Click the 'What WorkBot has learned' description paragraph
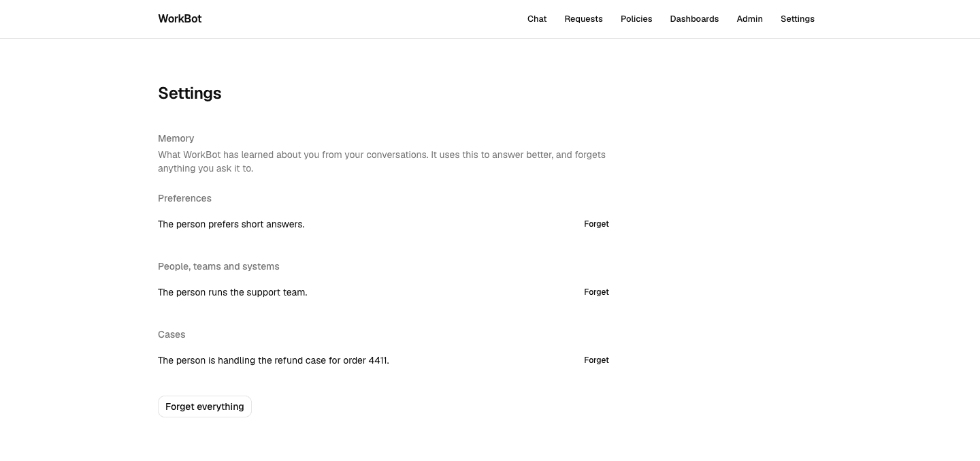The image size is (980, 461). (382, 161)
